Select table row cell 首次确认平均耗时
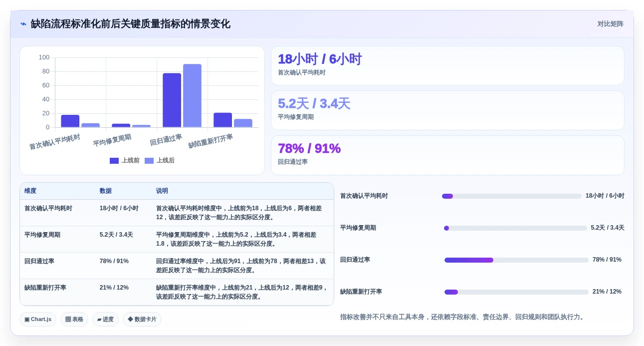This screenshot has height=346, width=644. point(48,209)
